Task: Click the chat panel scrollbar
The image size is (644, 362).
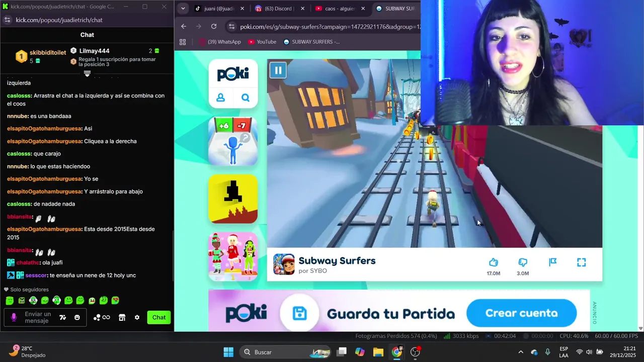Action: tap(173, 256)
